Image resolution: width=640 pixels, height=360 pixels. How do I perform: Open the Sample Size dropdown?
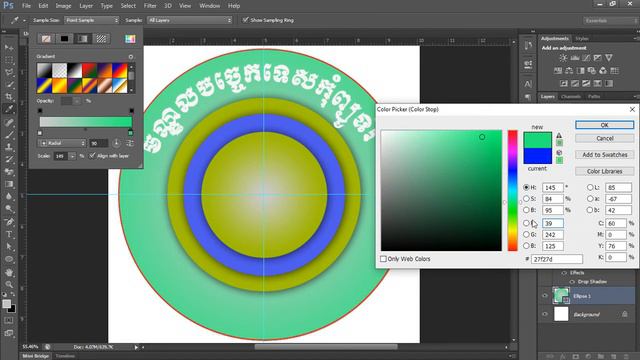tap(91, 20)
